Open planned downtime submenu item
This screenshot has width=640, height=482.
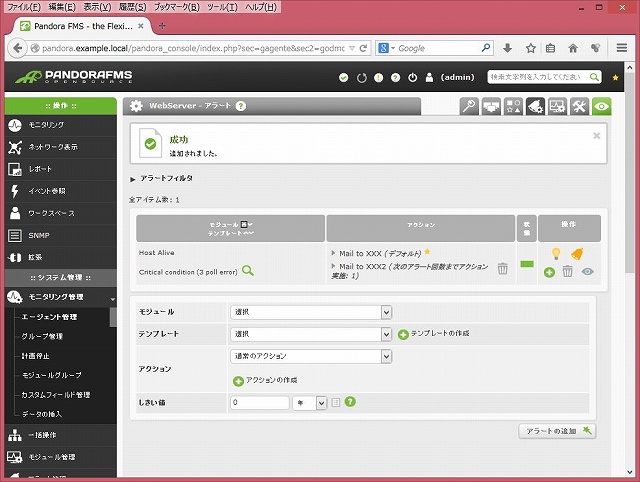[x=36, y=356]
